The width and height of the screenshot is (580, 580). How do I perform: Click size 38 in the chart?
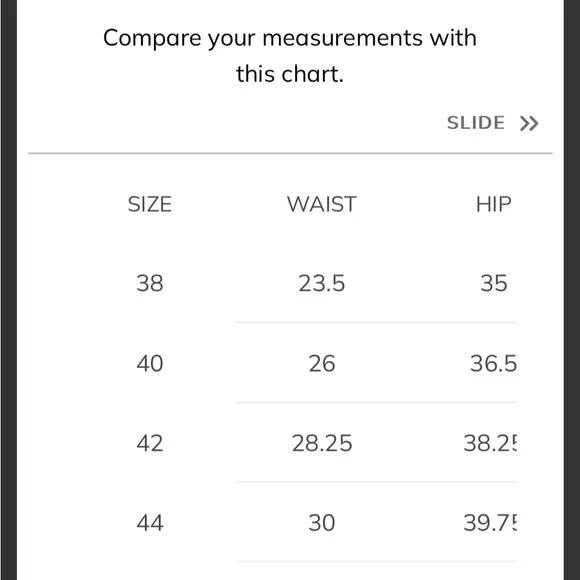pyautogui.click(x=150, y=283)
